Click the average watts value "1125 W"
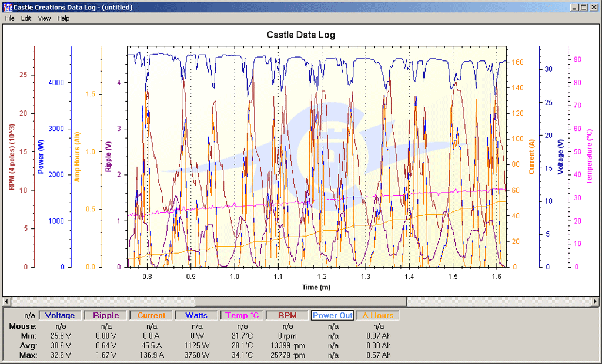Viewport: 602px width, 364px height. coord(197,346)
